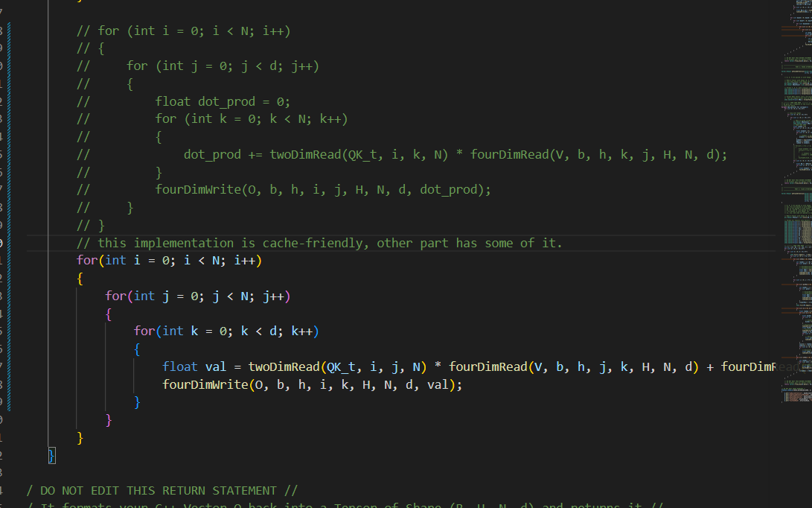Place cursor on the cache-friendly comment line
This screenshot has width=812, height=508.
[x=319, y=243]
